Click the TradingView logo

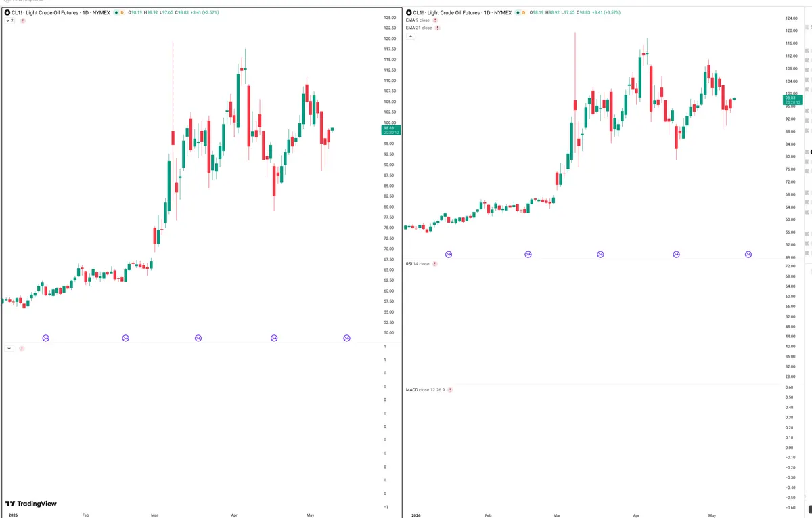point(31,504)
